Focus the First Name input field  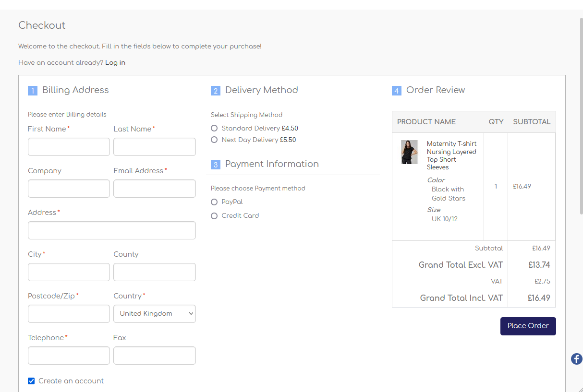coord(69,147)
